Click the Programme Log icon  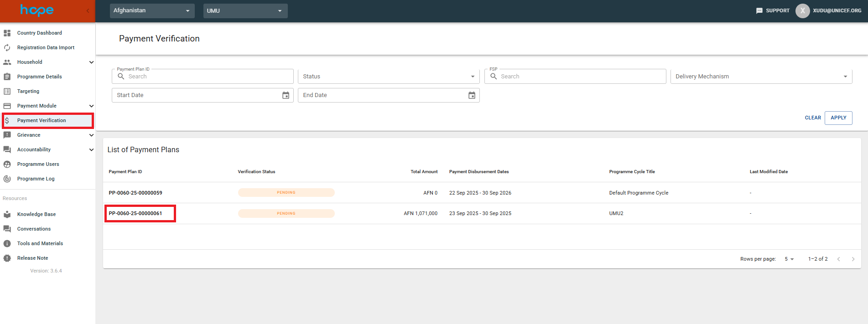(7, 179)
